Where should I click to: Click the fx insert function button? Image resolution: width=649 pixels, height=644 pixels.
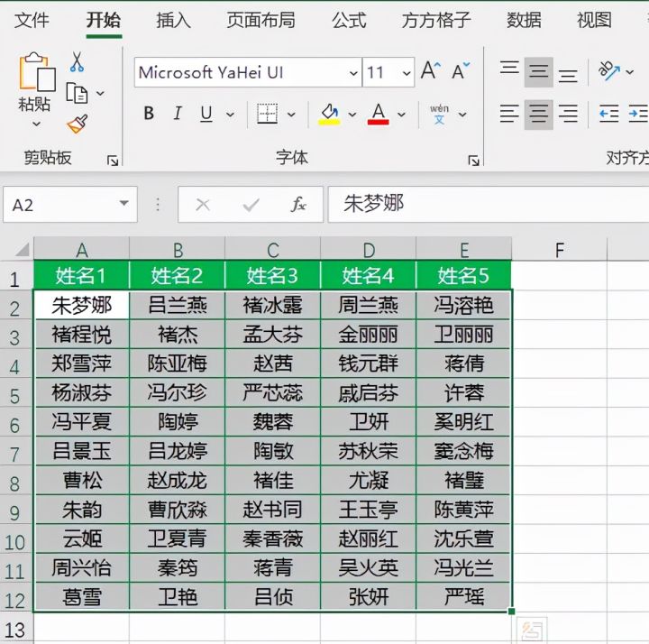[x=298, y=204]
